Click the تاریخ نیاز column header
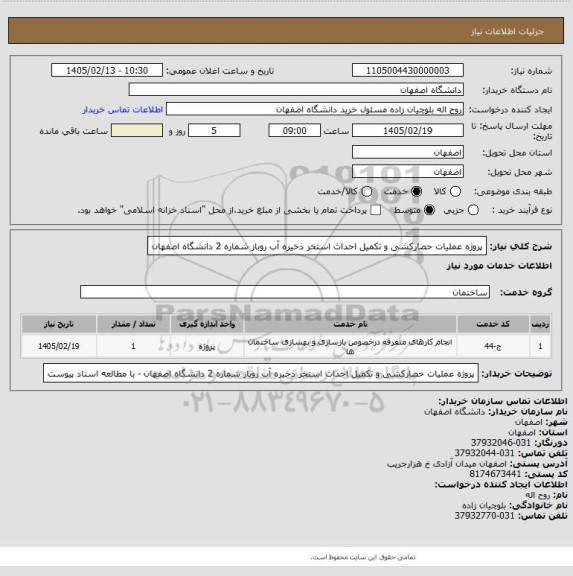 (x=59, y=324)
